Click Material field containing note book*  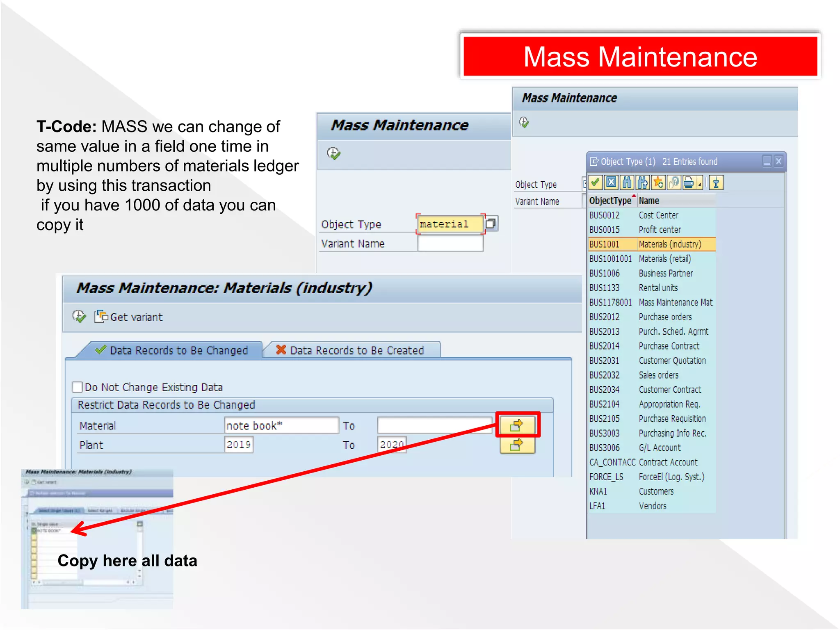click(x=281, y=425)
